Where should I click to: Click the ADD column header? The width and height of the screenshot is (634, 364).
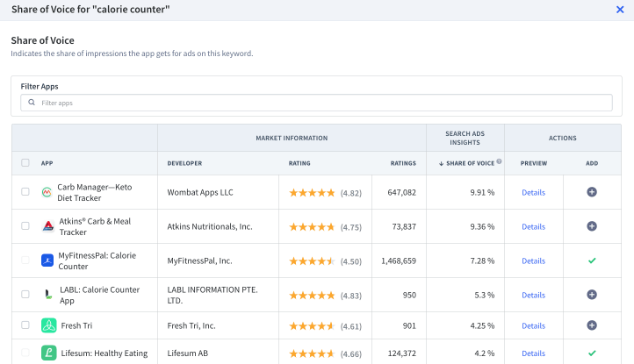(x=592, y=163)
